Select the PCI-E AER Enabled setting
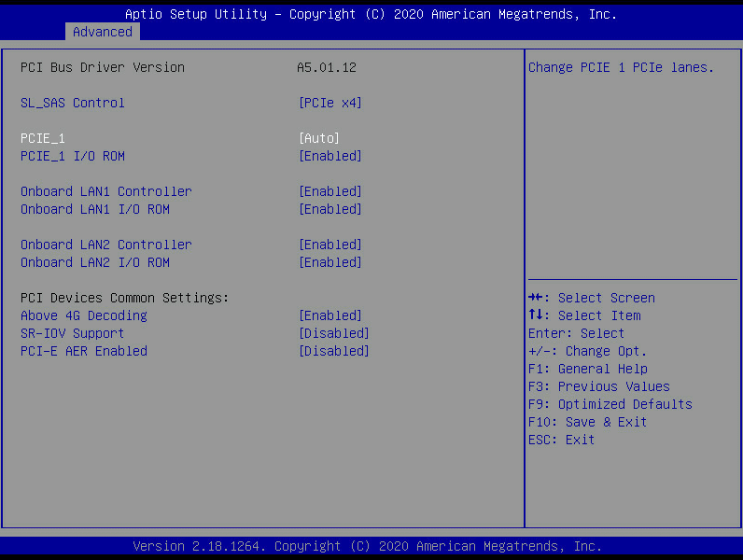The width and height of the screenshot is (743, 560). (84, 352)
